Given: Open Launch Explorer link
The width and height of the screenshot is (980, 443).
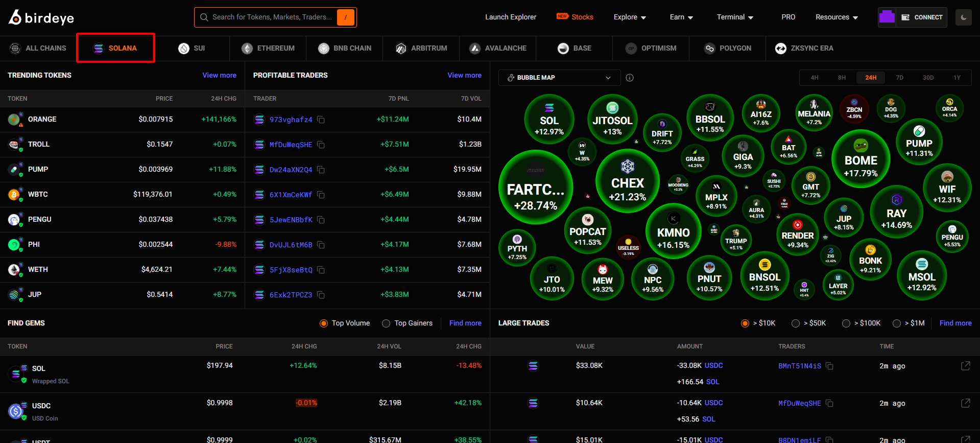Looking at the screenshot, I should (x=511, y=17).
